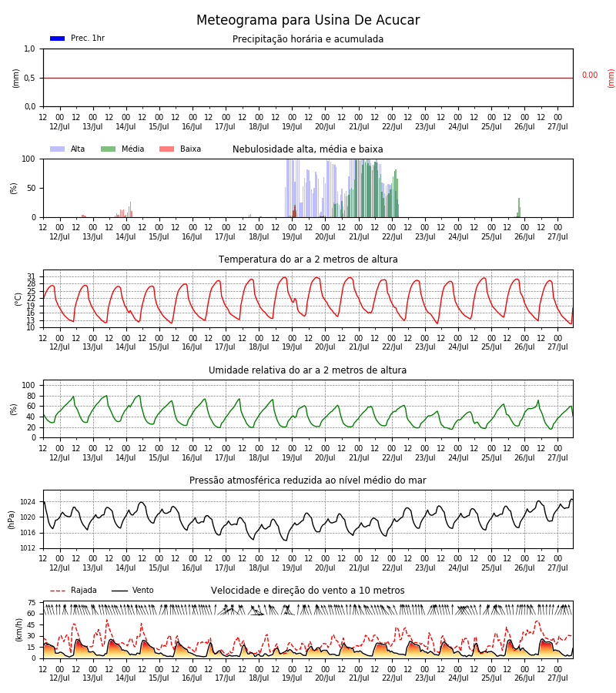Image resolution: width=616 pixels, height=693 pixels.
Task: Click the green cloud spike near 26/Jul
Action: click(519, 208)
